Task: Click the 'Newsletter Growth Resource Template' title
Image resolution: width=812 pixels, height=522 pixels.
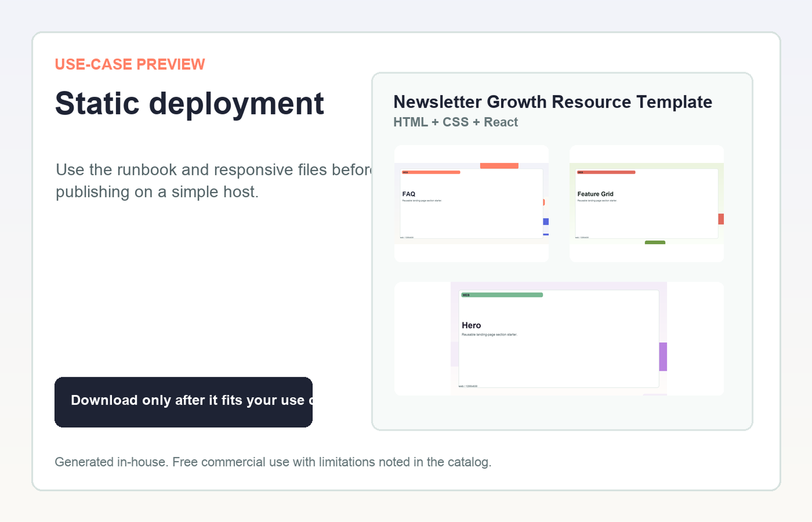Action: coord(553,102)
